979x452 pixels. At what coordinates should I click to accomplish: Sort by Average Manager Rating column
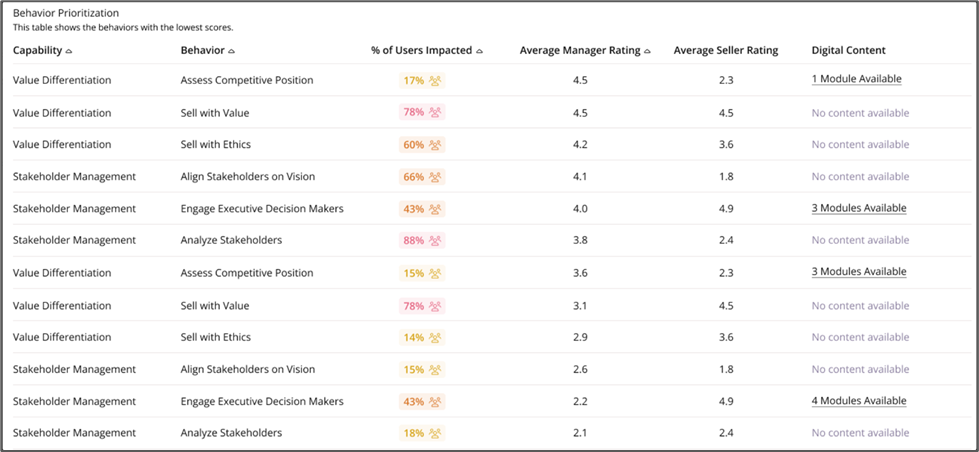585,51
